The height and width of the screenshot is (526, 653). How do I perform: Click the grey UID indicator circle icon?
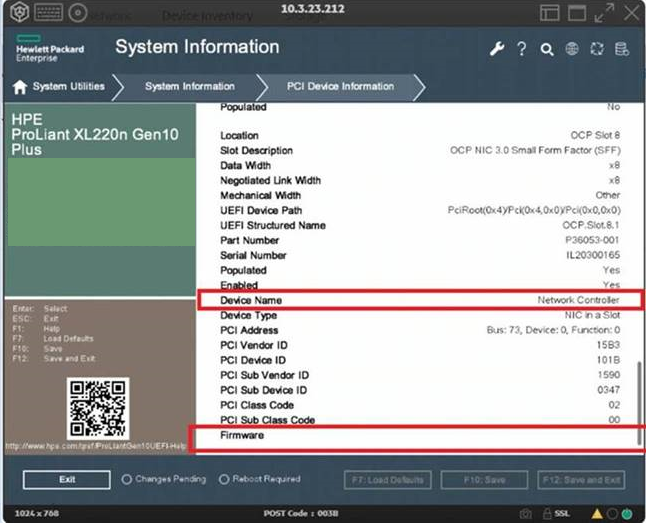click(612, 514)
